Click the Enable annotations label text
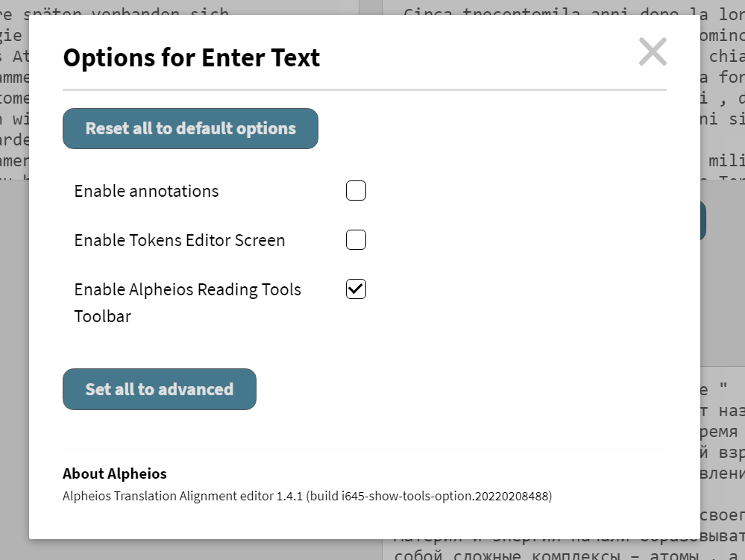 146,191
